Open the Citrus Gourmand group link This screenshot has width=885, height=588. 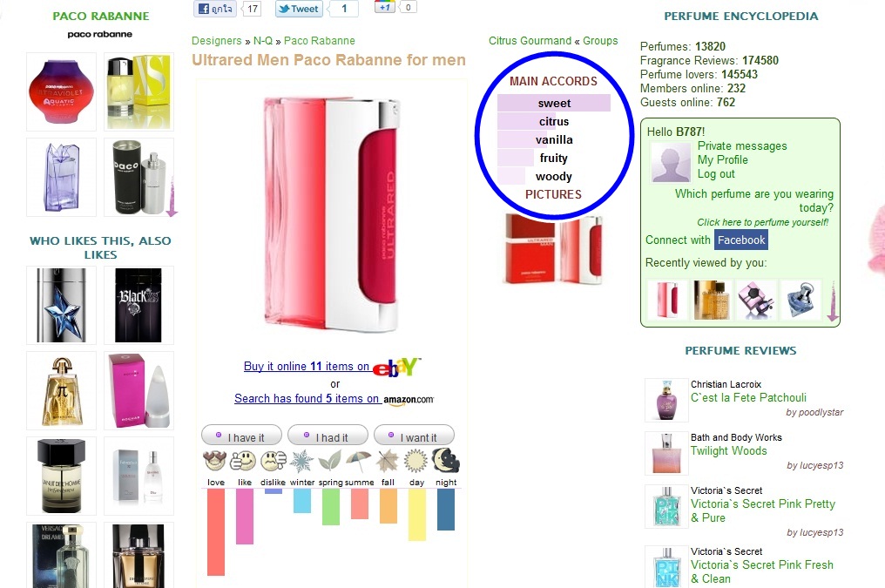(530, 41)
